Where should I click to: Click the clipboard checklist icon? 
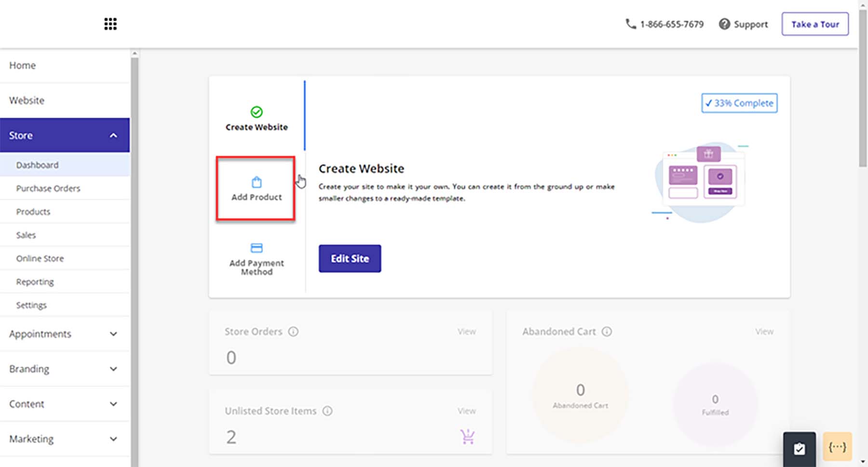(800, 448)
